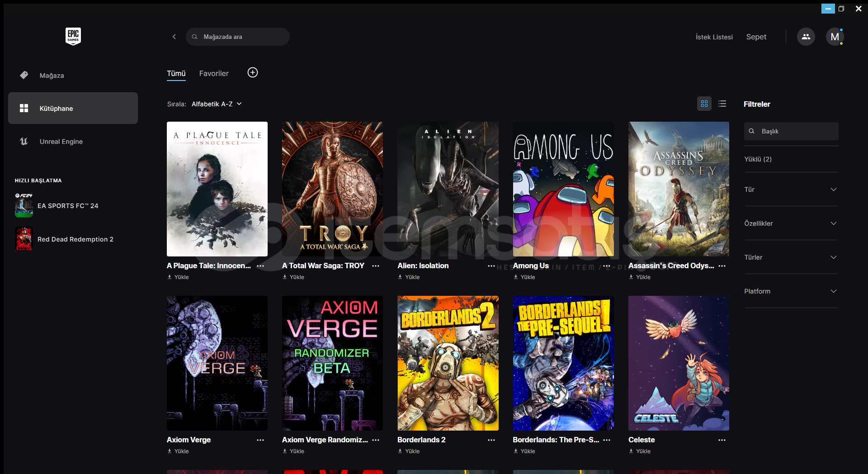Viewport: 868px width, 474px height.
Task: Click Yükle under Assassin's Creed Odyssey
Action: coord(640,277)
